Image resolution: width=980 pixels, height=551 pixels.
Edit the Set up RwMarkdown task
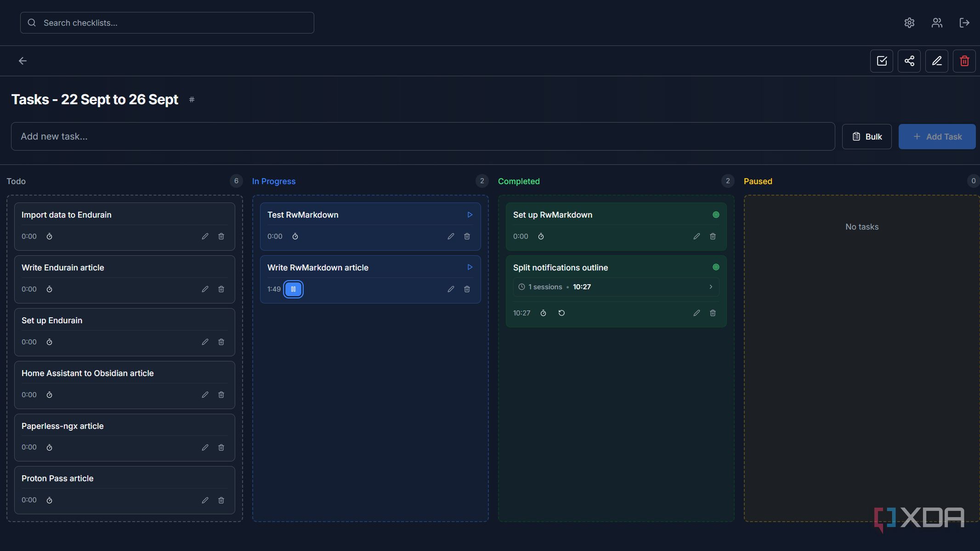click(697, 236)
